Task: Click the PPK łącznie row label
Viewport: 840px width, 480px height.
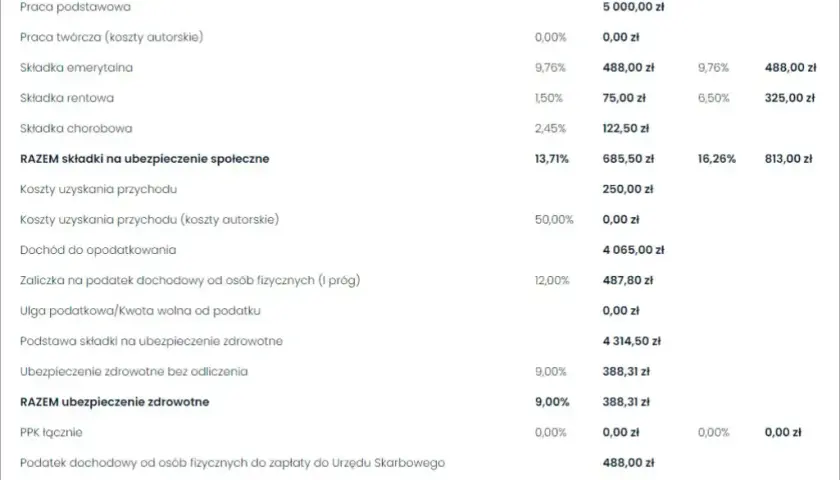Action: (x=51, y=433)
